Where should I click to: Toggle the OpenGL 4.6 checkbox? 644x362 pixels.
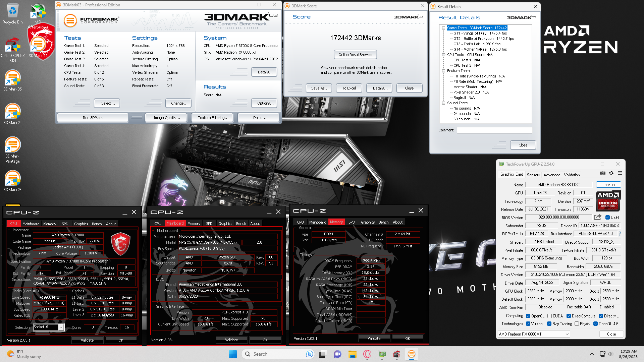(595, 323)
